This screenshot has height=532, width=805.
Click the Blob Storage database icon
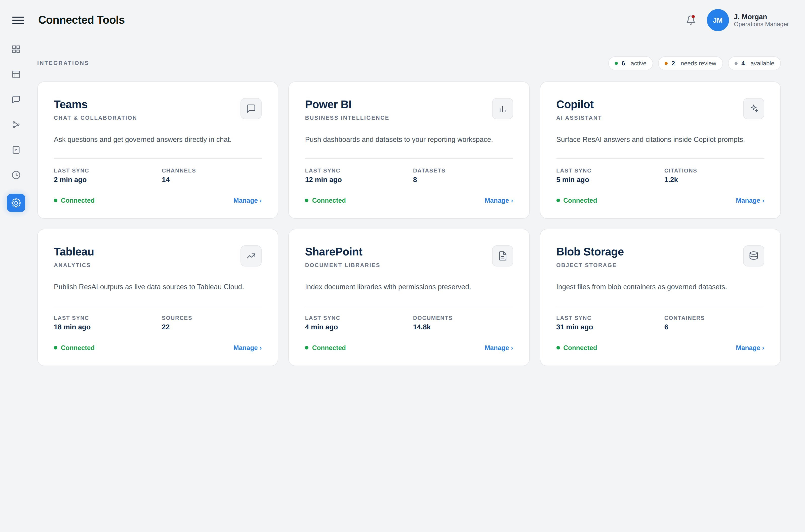(753, 256)
